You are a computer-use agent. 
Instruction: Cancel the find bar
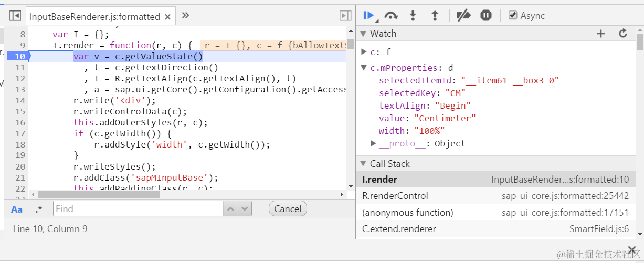click(288, 209)
